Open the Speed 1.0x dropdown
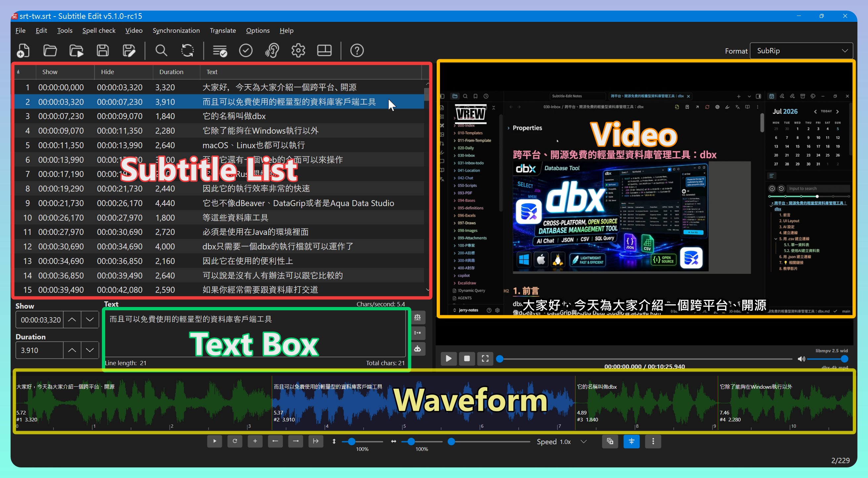Image resolution: width=868 pixels, height=478 pixels. [584, 442]
